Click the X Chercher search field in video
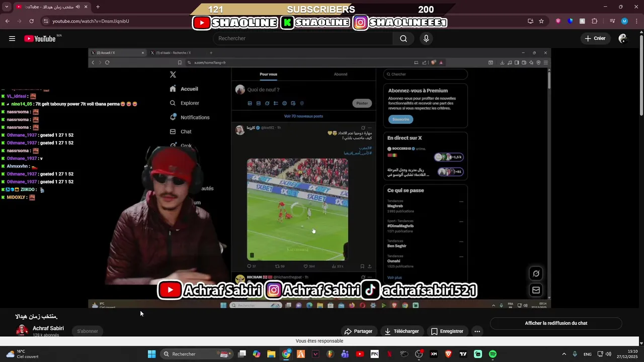 point(425,74)
